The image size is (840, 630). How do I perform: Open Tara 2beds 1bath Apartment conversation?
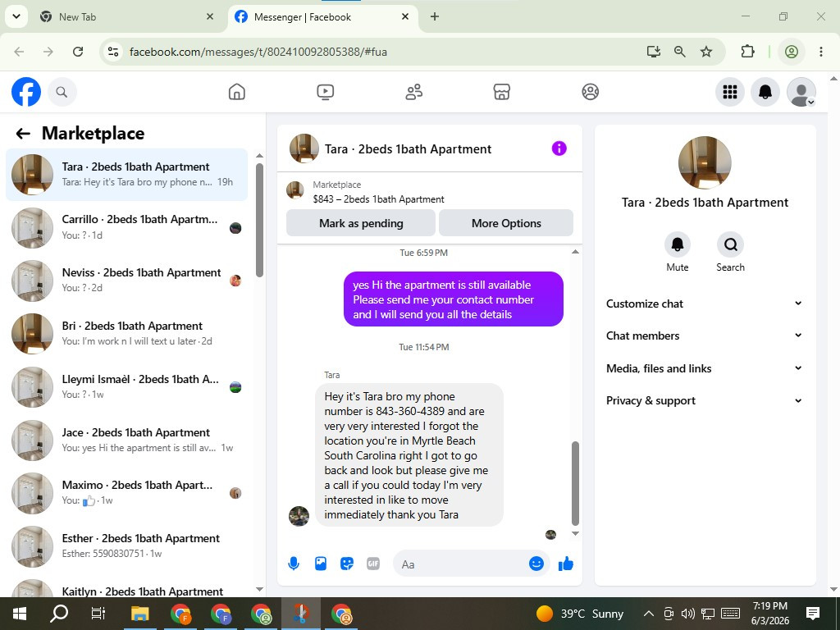[127, 175]
